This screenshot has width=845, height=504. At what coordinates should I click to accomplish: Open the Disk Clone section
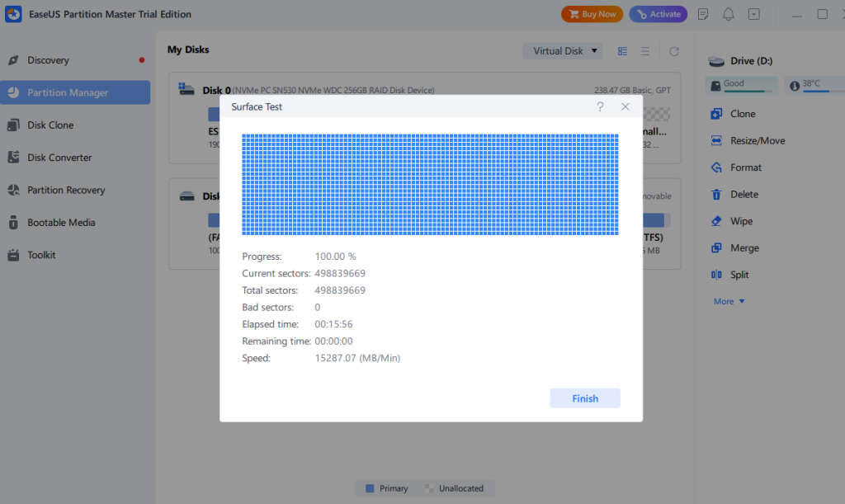(50, 125)
